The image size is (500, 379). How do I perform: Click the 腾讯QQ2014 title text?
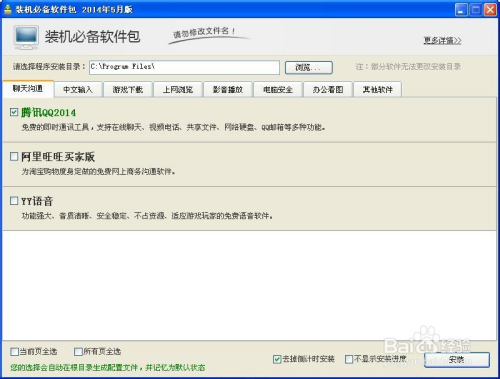[48, 112]
